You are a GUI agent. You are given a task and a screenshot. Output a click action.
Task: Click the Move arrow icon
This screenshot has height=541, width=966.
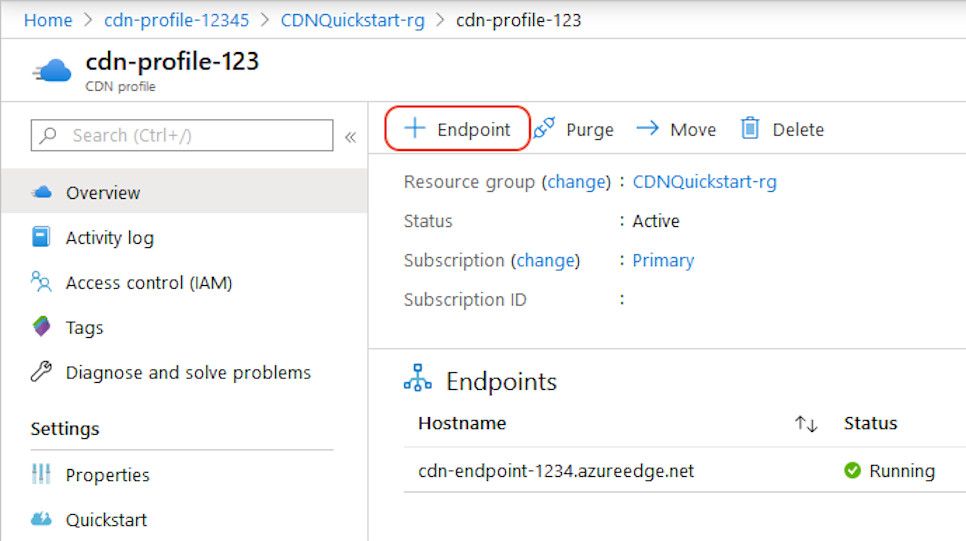[648, 129]
